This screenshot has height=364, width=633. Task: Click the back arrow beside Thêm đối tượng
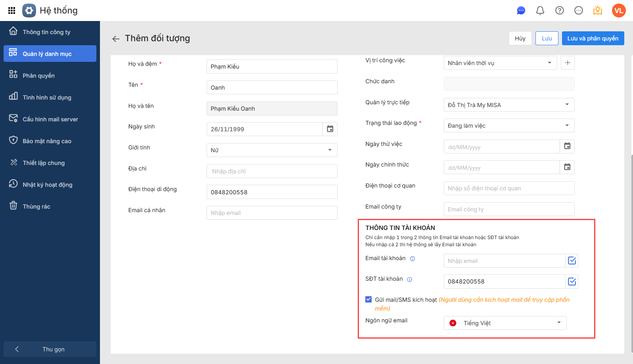point(116,38)
